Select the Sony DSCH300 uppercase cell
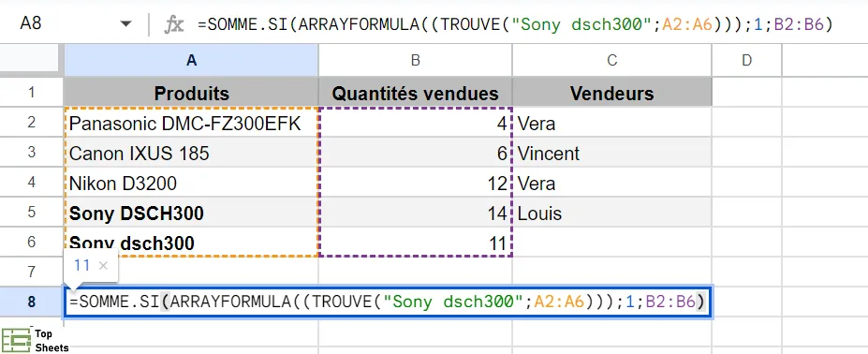Image resolution: width=868 pixels, height=354 pixels. [192, 213]
